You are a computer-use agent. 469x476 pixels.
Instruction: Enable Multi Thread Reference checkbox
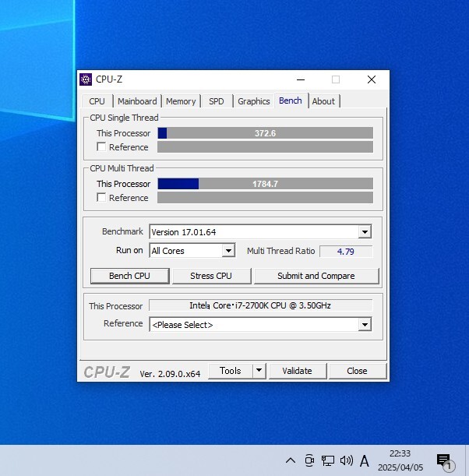pos(101,198)
